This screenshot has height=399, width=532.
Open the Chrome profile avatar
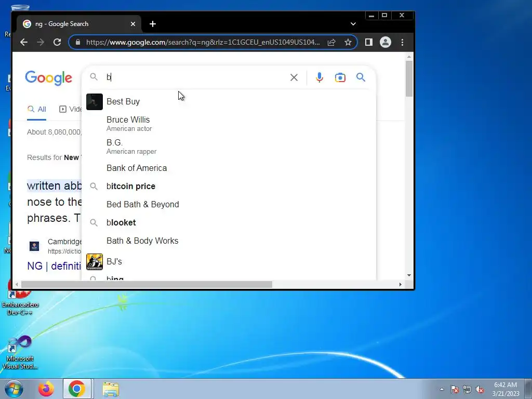click(385, 42)
